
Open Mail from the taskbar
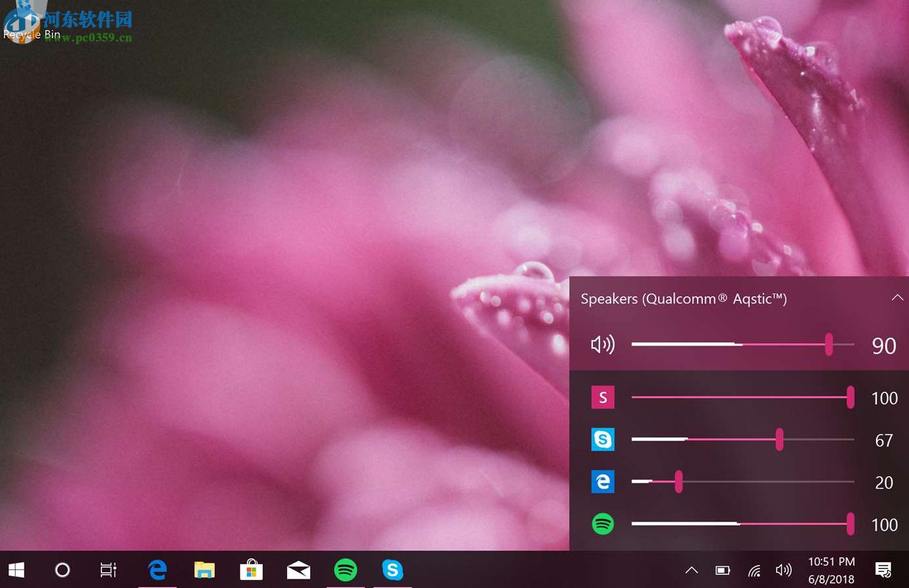[298, 570]
